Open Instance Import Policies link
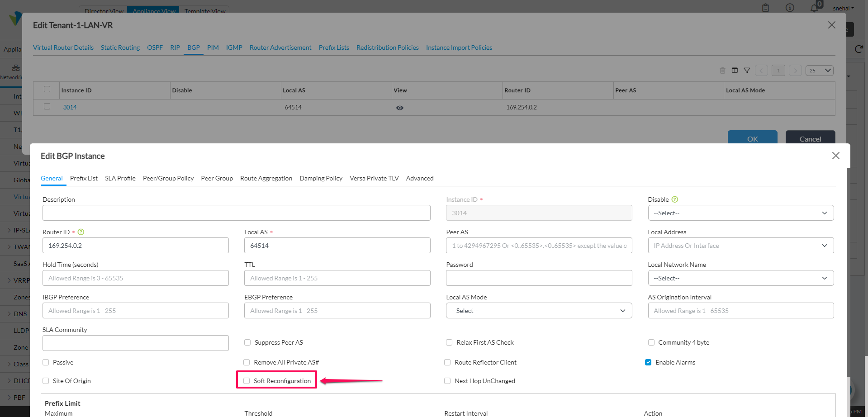This screenshot has height=417, width=868. click(459, 47)
